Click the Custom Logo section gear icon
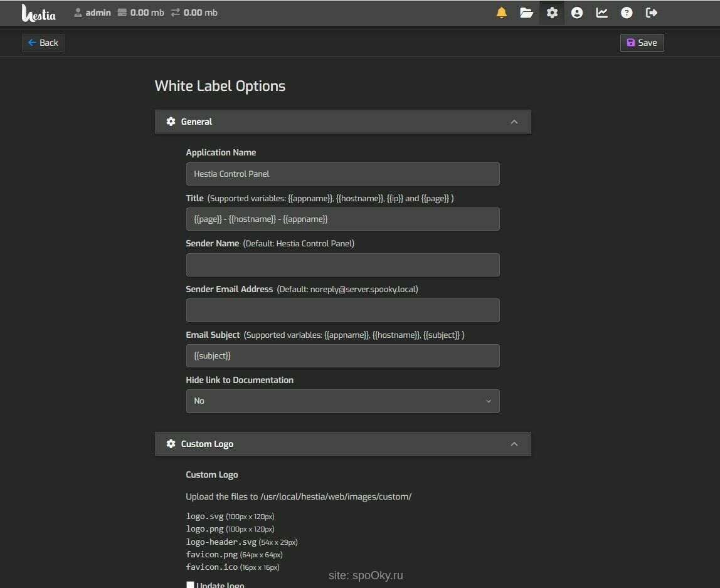 [171, 444]
